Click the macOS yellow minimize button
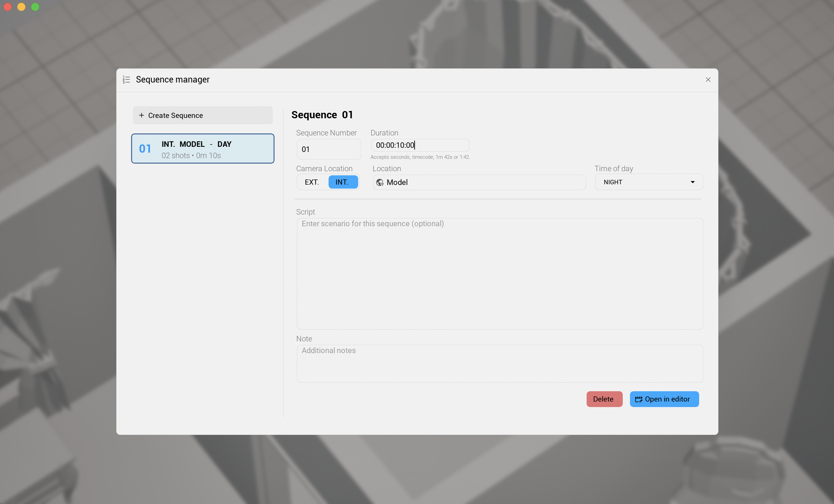The image size is (834, 504). [21, 7]
